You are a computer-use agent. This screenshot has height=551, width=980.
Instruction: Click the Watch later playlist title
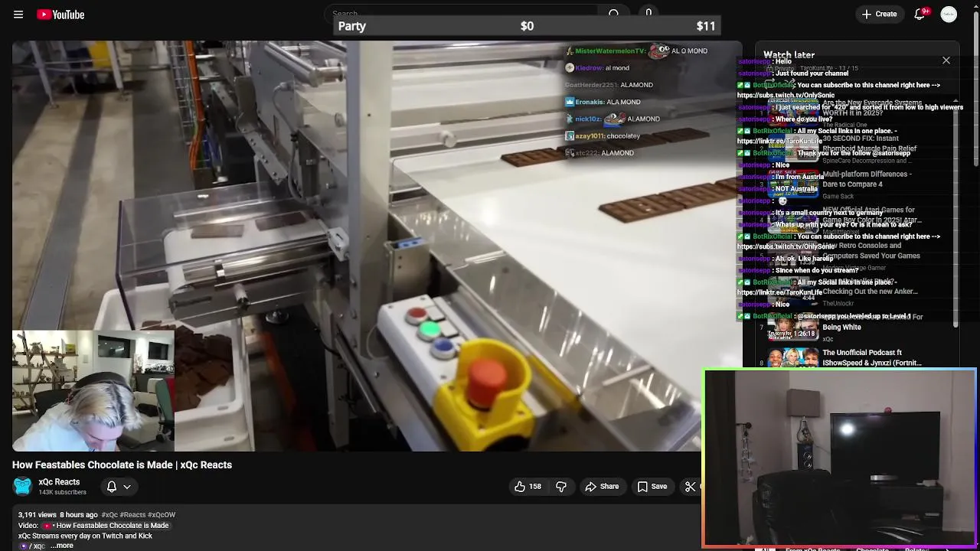tap(789, 55)
